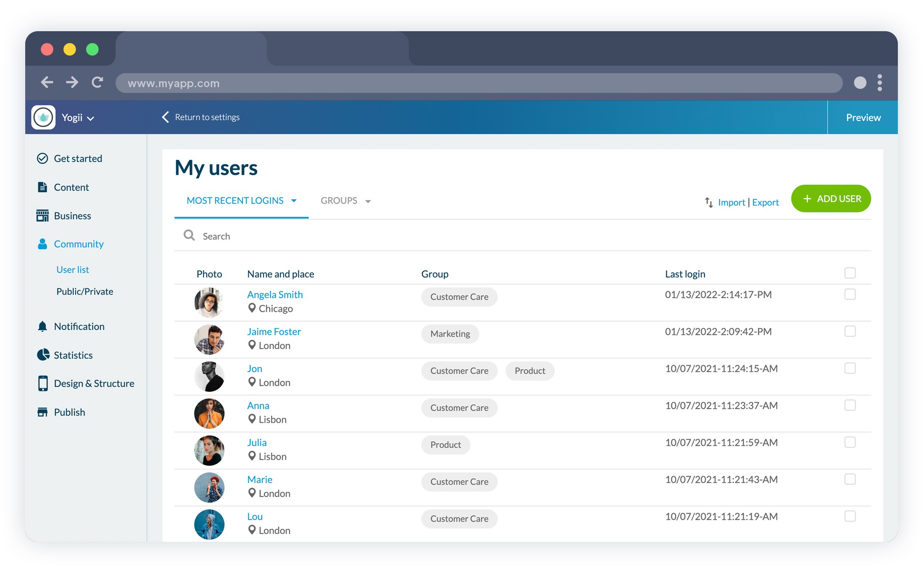
Task: Click the search magnifier icon
Action: point(189,235)
